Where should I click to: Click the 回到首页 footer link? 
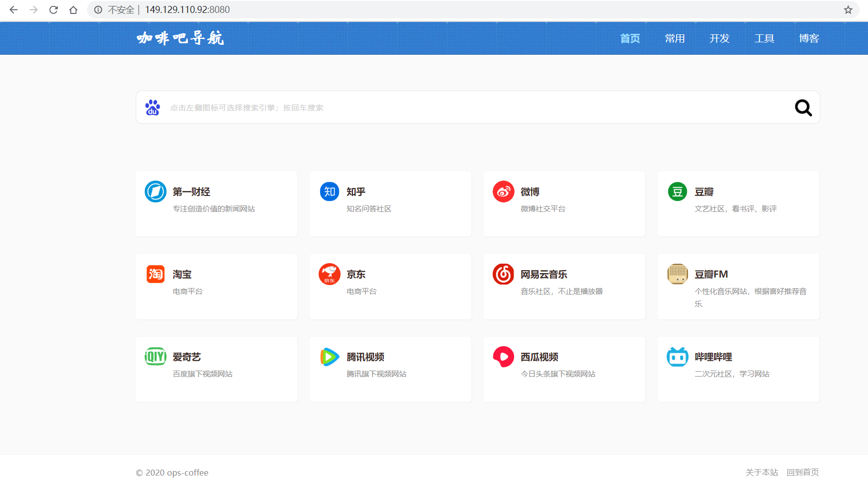803,472
